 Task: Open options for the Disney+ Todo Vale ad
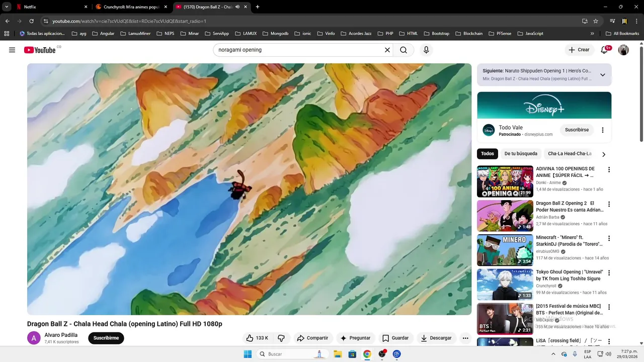tap(603, 130)
